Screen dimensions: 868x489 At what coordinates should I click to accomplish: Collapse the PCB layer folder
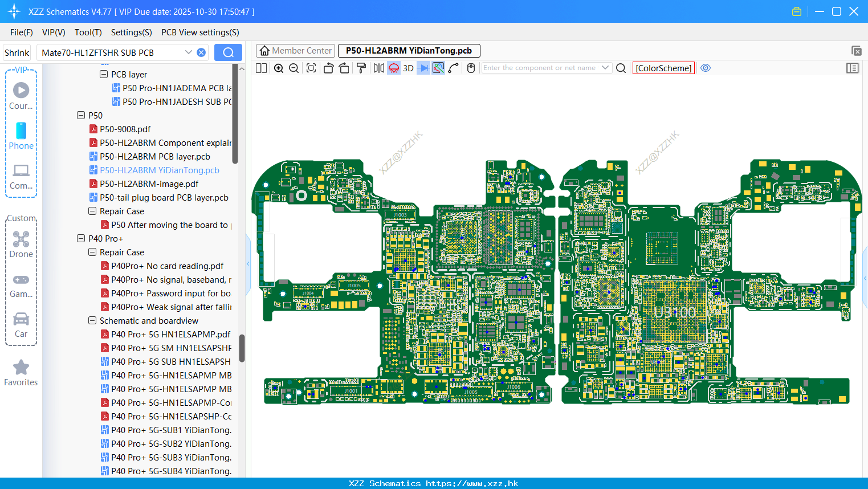point(104,74)
